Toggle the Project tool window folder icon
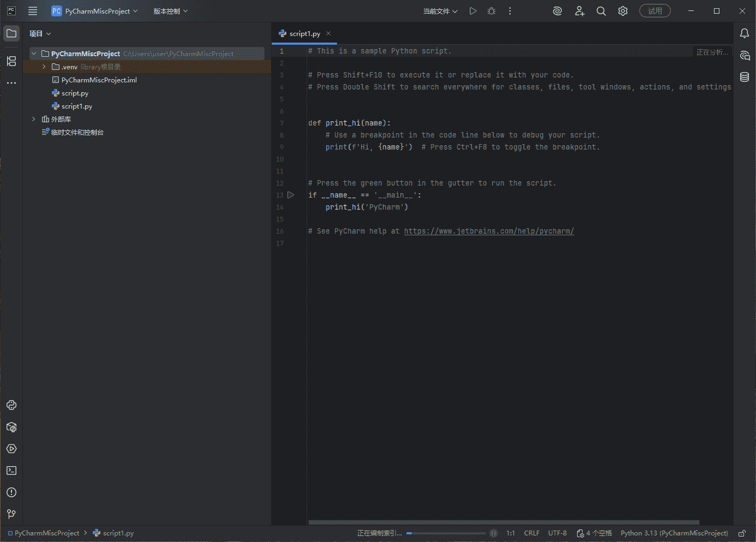The image size is (756, 542). pyautogui.click(x=11, y=33)
